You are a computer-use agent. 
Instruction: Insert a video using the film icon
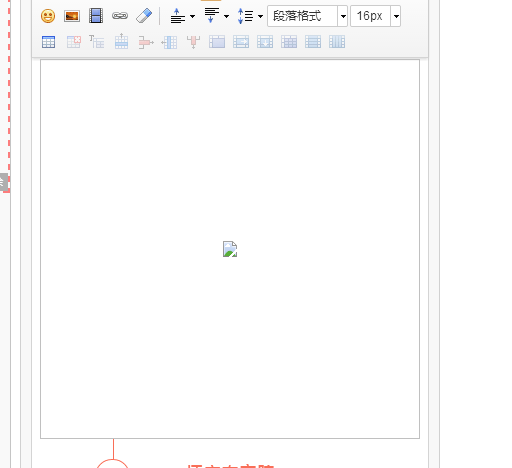(x=96, y=16)
